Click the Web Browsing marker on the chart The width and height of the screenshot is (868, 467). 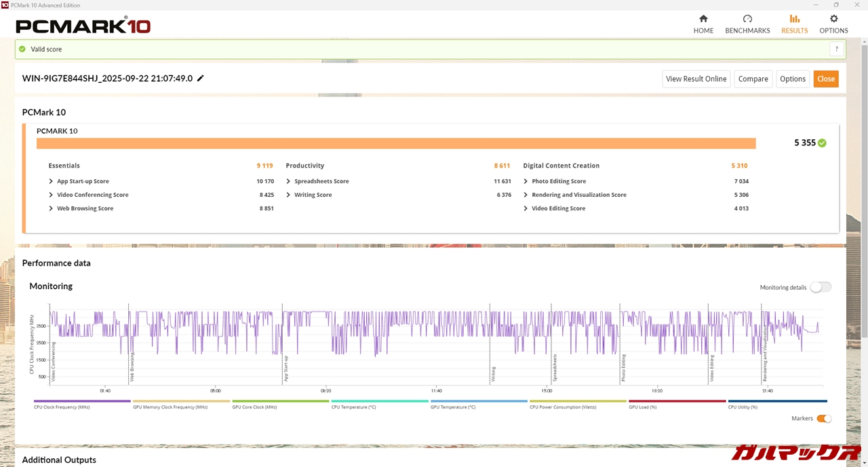tap(132, 368)
